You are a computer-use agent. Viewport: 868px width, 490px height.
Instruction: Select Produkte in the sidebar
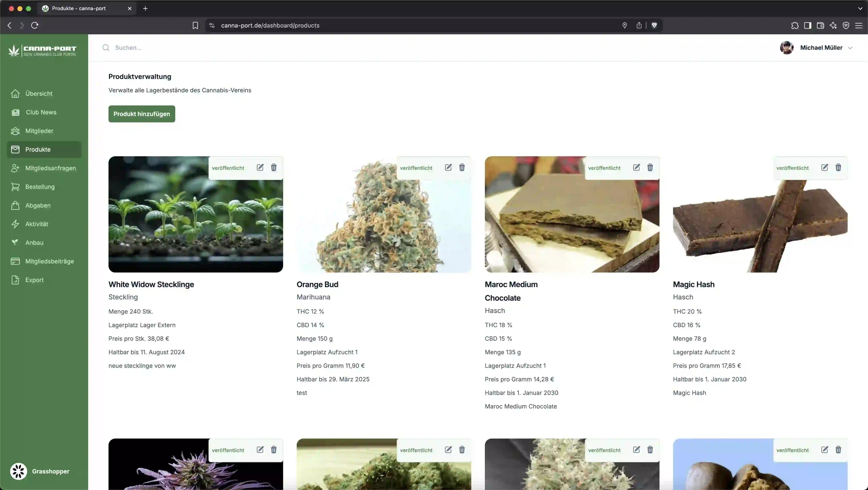(44, 150)
